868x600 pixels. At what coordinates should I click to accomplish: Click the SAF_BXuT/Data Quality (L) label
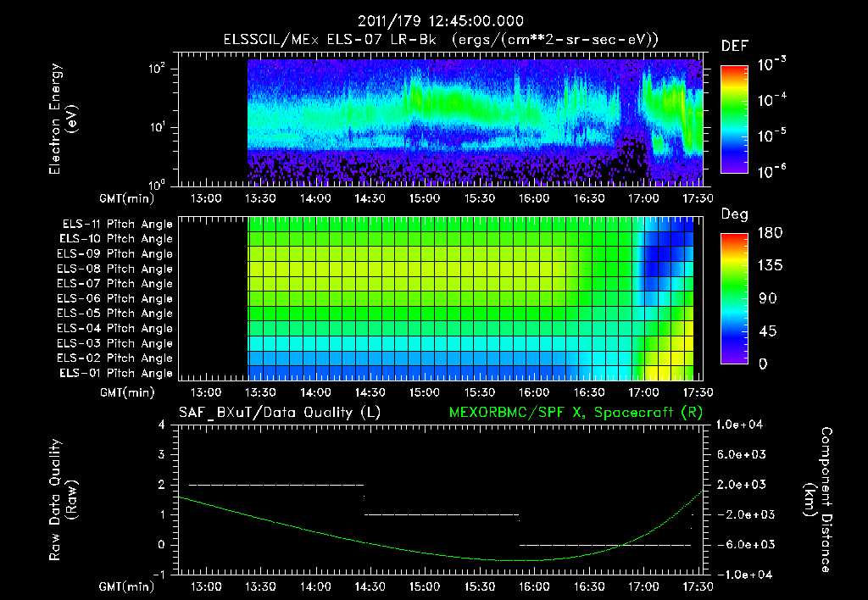pyautogui.click(x=280, y=413)
